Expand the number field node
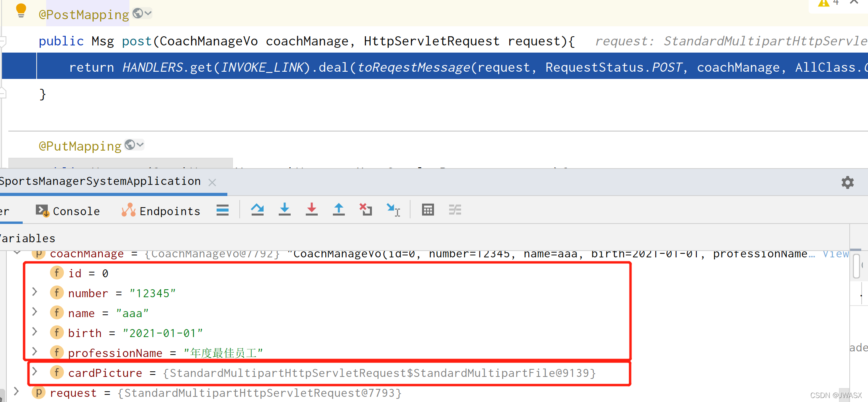868x402 pixels. 35,292
